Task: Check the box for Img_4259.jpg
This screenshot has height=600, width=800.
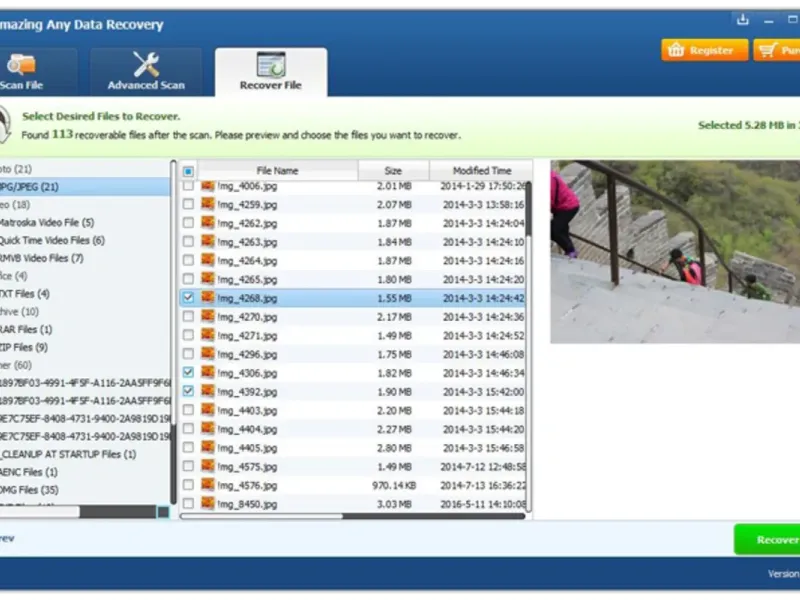Action: pos(188,204)
